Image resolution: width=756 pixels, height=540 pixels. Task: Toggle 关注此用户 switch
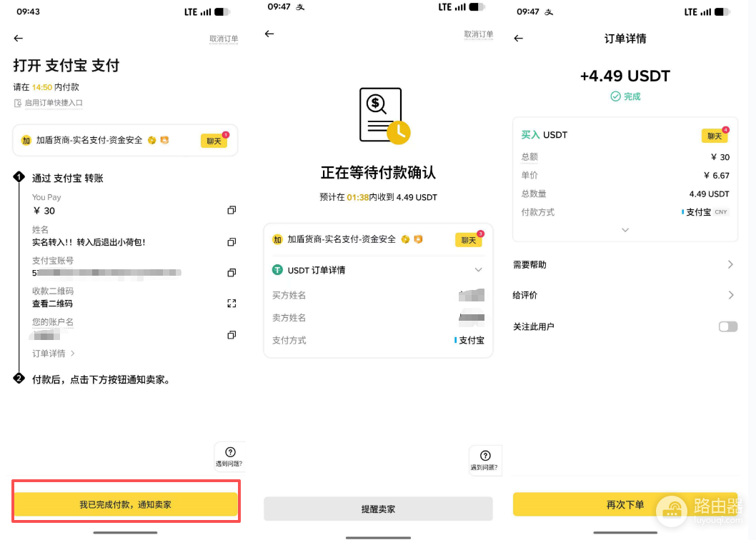click(x=728, y=326)
